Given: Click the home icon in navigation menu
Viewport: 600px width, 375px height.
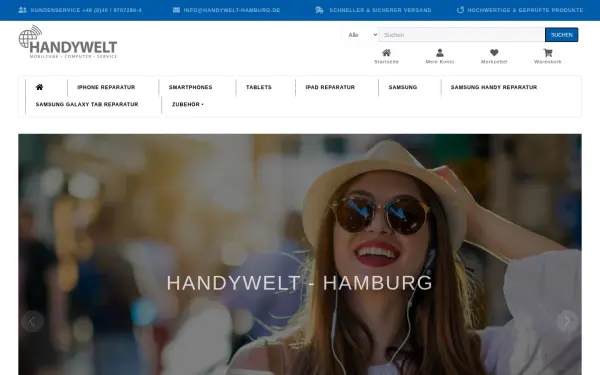Looking at the screenshot, I should 39,87.
